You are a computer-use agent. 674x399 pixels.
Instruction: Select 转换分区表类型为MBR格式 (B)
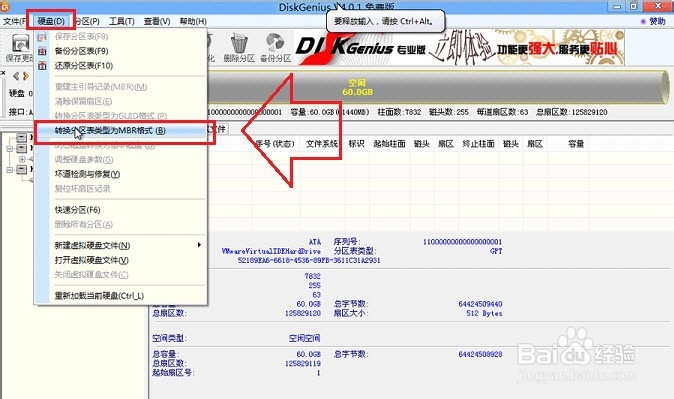click(110, 130)
